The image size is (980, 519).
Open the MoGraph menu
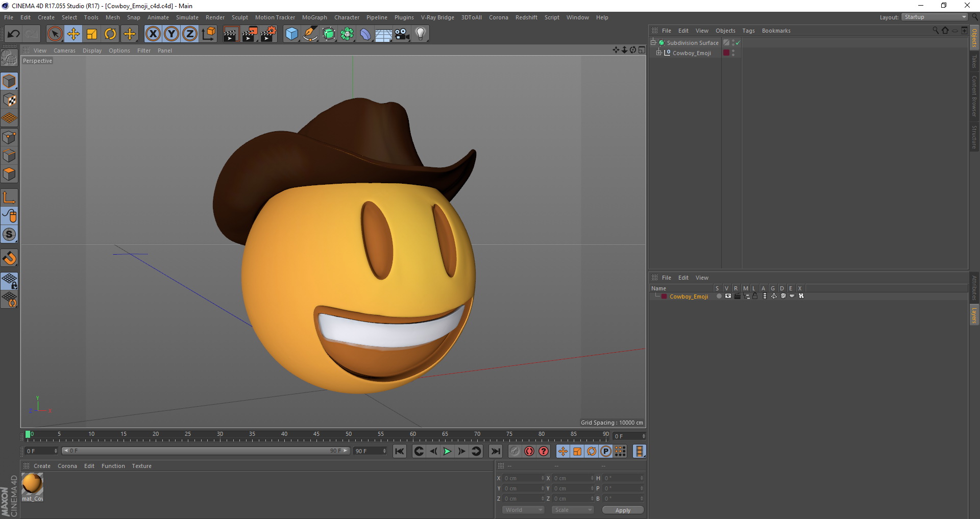[314, 17]
